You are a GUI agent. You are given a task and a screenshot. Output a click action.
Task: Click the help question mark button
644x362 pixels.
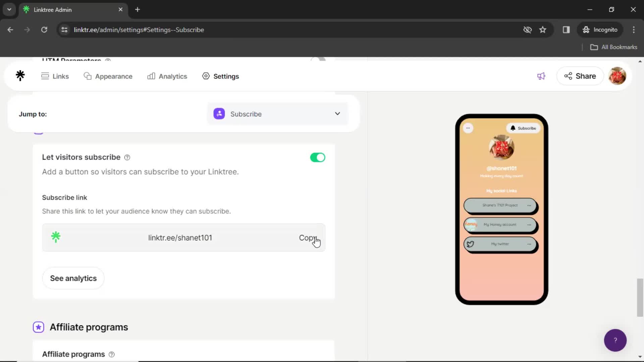(615, 340)
